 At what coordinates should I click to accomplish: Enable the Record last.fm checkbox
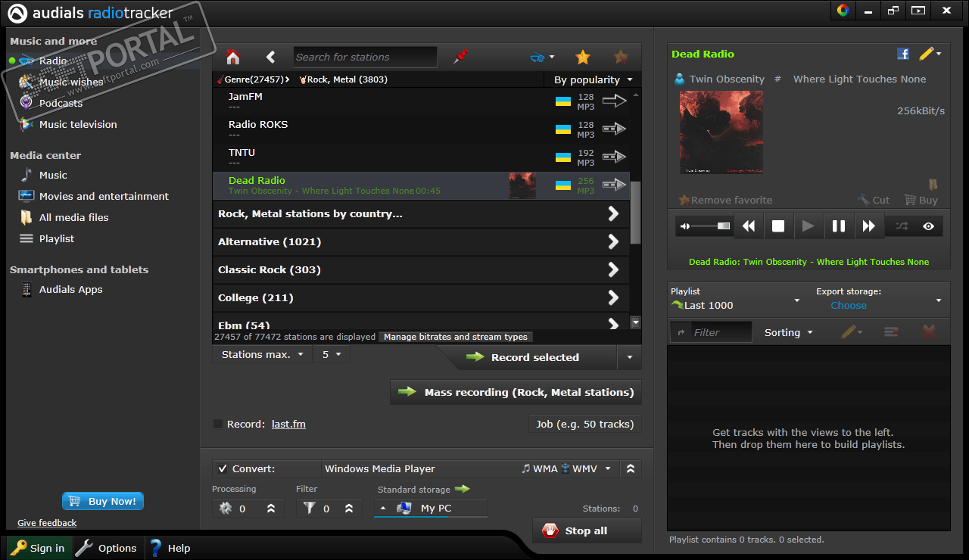click(219, 425)
